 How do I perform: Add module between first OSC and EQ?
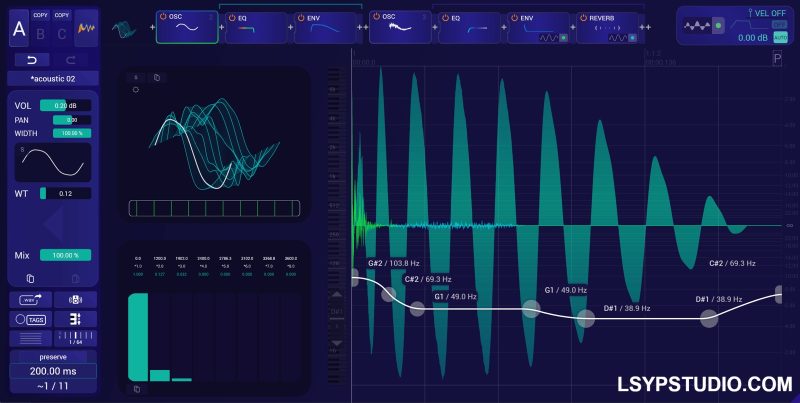pyautogui.click(x=221, y=27)
